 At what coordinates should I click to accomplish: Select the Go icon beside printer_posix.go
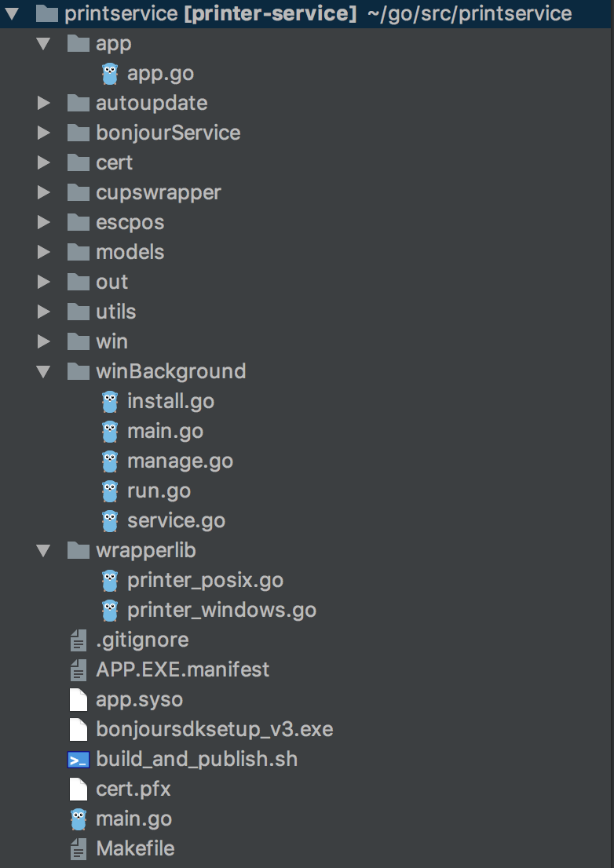[x=110, y=580]
